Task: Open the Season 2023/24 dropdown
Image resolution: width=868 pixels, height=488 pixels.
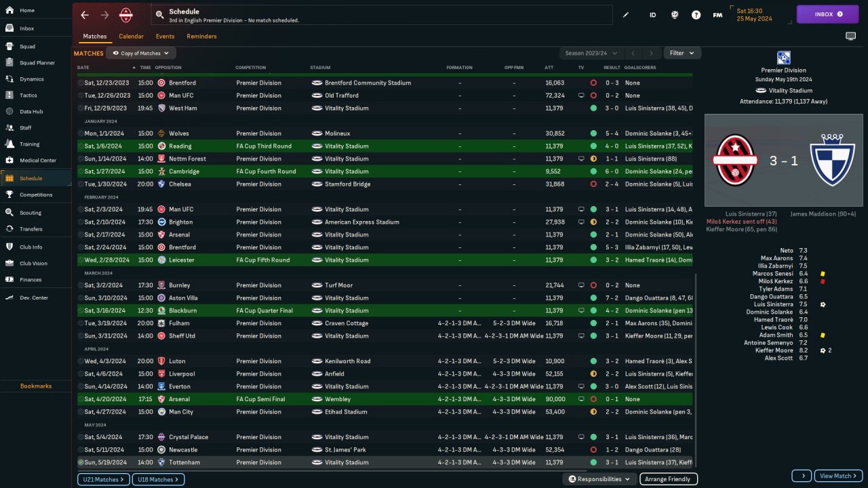Action: 591,53
